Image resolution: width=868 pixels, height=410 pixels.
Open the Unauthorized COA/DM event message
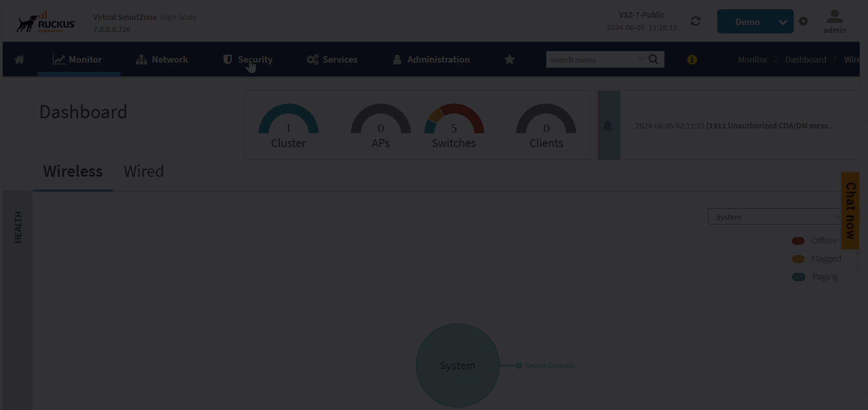click(x=735, y=126)
